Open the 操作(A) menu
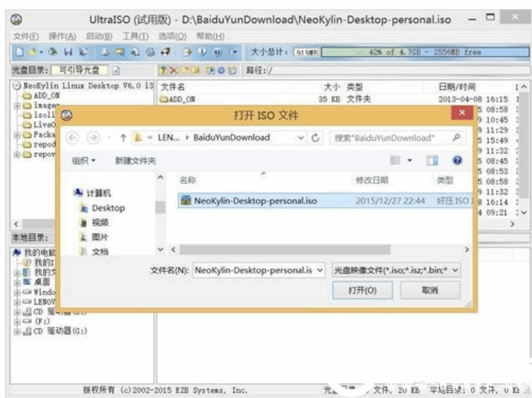The height and width of the screenshot is (398, 532). 62,36
